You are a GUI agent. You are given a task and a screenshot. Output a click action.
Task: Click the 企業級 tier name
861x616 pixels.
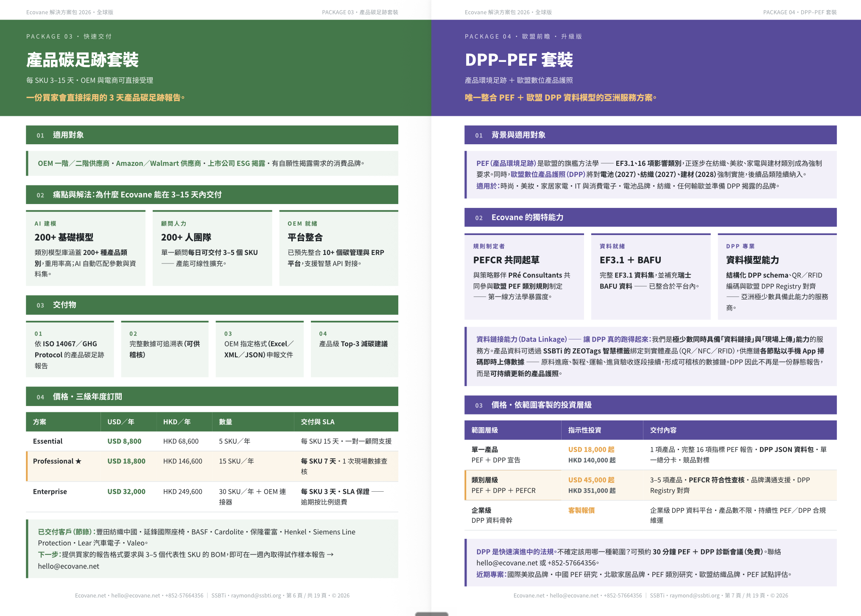pyautogui.click(x=481, y=510)
